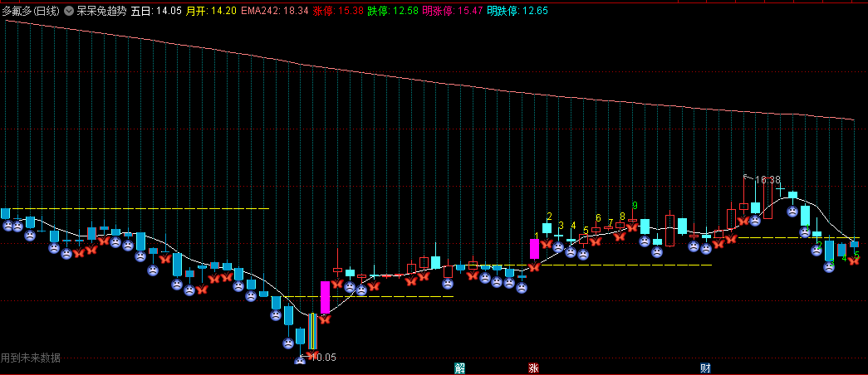Click the blue 财 event marker

[x=705, y=368]
